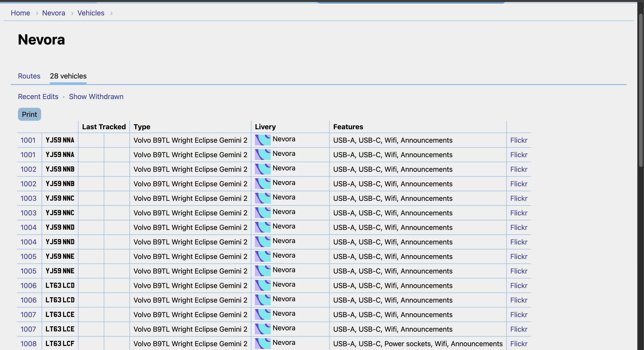
Task: Open the second 1003 fleet number link
Action: [x=28, y=213]
